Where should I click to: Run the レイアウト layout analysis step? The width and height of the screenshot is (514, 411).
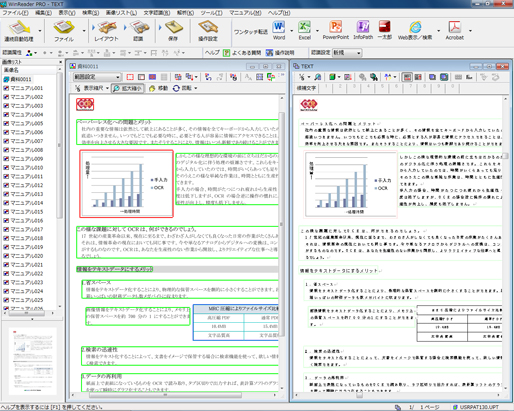click(x=106, y=31)
